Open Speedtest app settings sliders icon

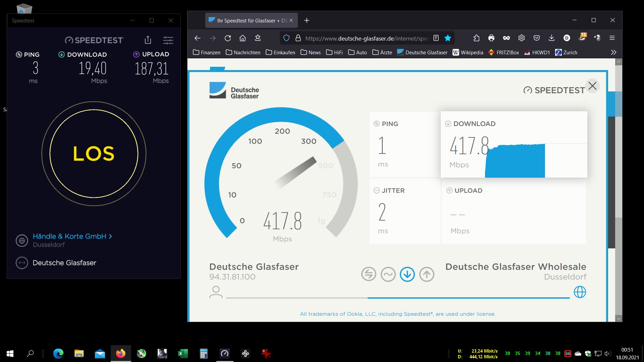tap(168, 40)
